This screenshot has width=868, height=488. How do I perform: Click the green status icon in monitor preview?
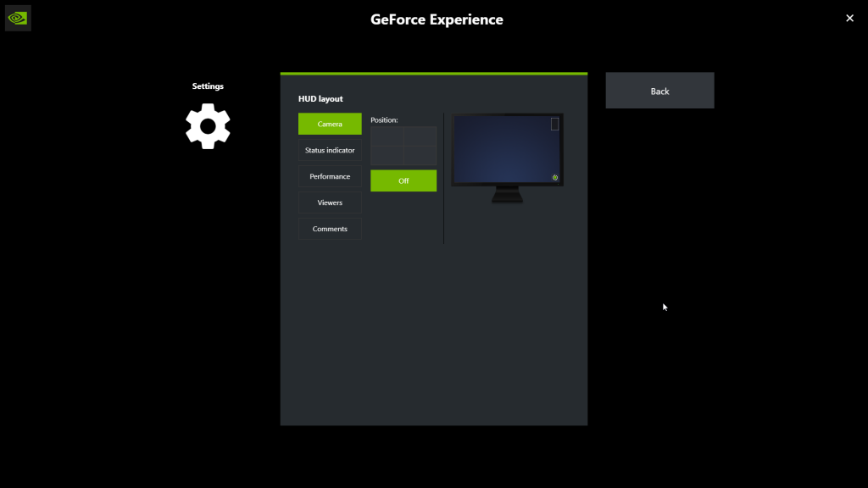pos(554,178)
